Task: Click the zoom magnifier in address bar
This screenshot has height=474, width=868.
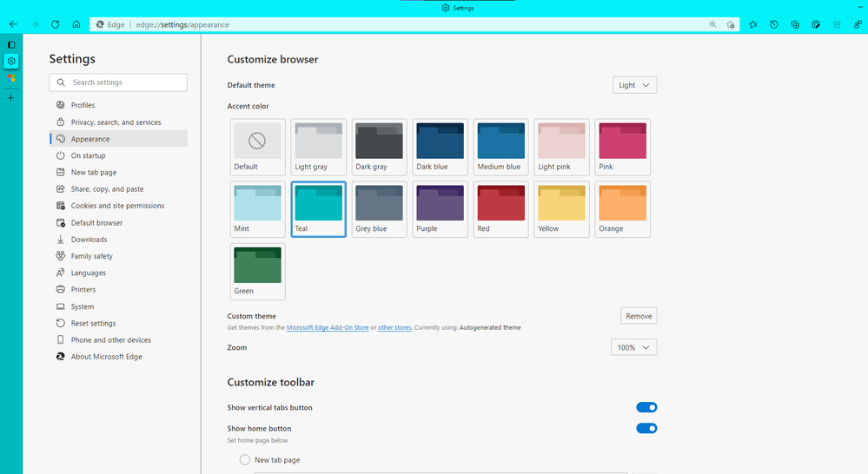Action: pyautogui.click(x=713, y=24)
